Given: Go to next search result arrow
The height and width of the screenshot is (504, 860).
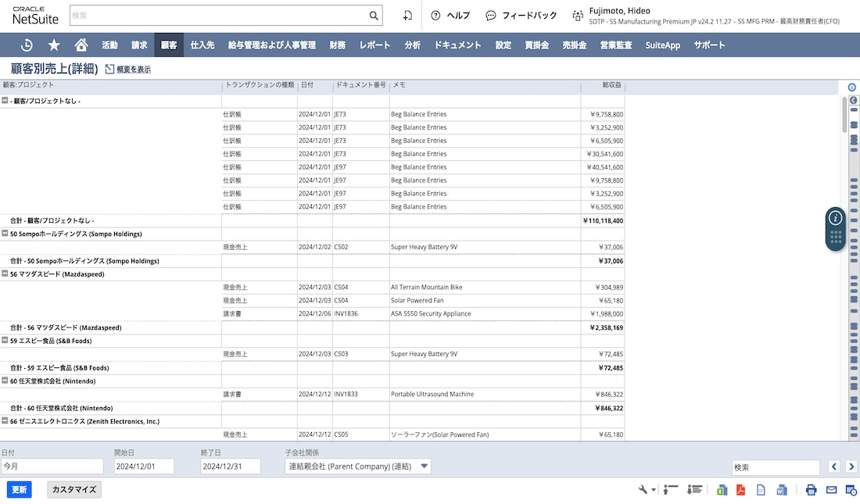Looking at the screenshot, I should coord(851,466).
